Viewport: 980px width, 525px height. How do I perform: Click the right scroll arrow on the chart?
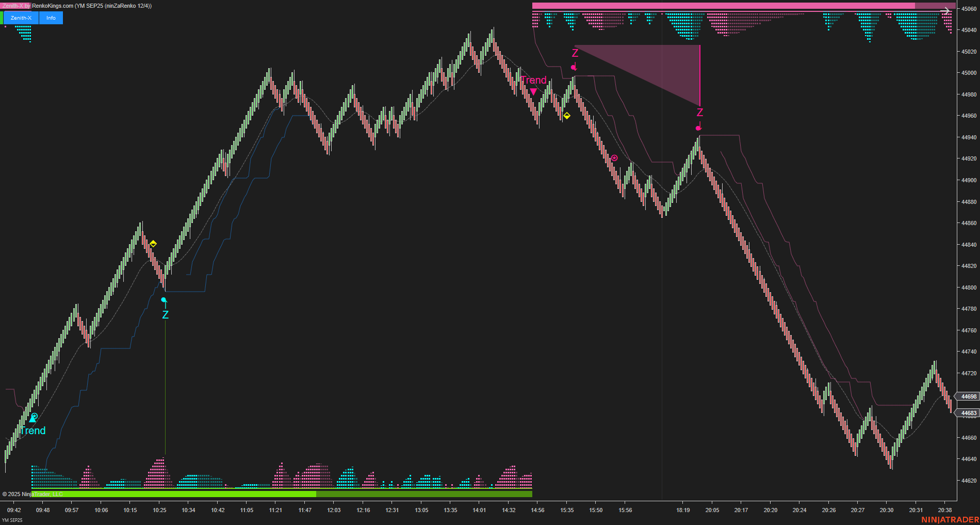coord(946,10)
